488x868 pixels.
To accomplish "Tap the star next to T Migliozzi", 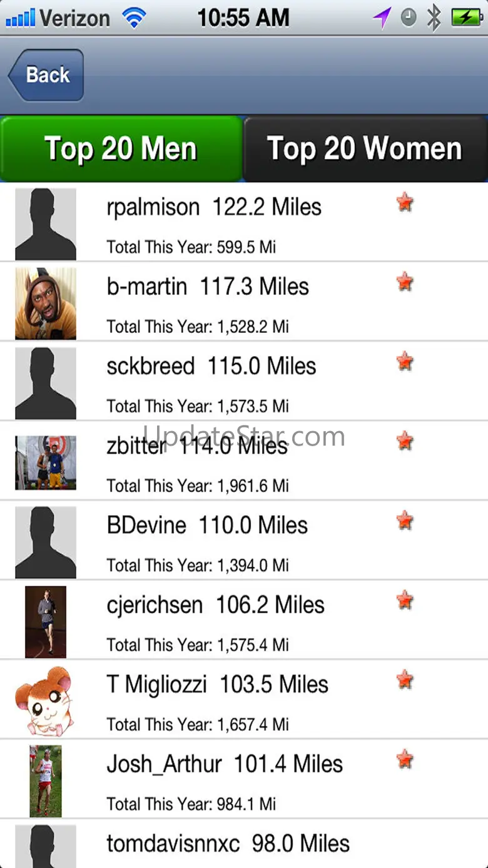I will click(405, 680).
